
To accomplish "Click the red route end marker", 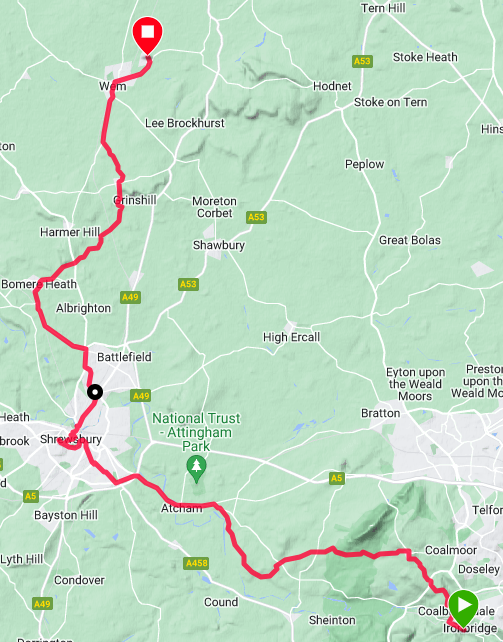I will pyautogui.click(x=148, y=35).
